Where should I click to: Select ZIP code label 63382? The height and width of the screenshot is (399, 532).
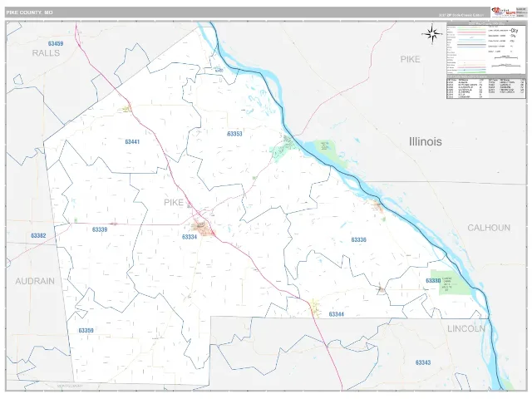coord(38,235)
